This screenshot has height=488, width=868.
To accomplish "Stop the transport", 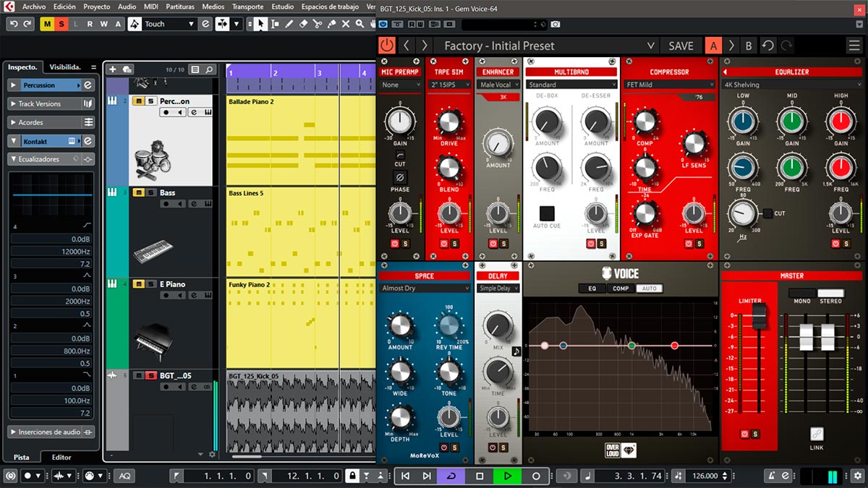I will pyautogui.click(x=480, y=476).
